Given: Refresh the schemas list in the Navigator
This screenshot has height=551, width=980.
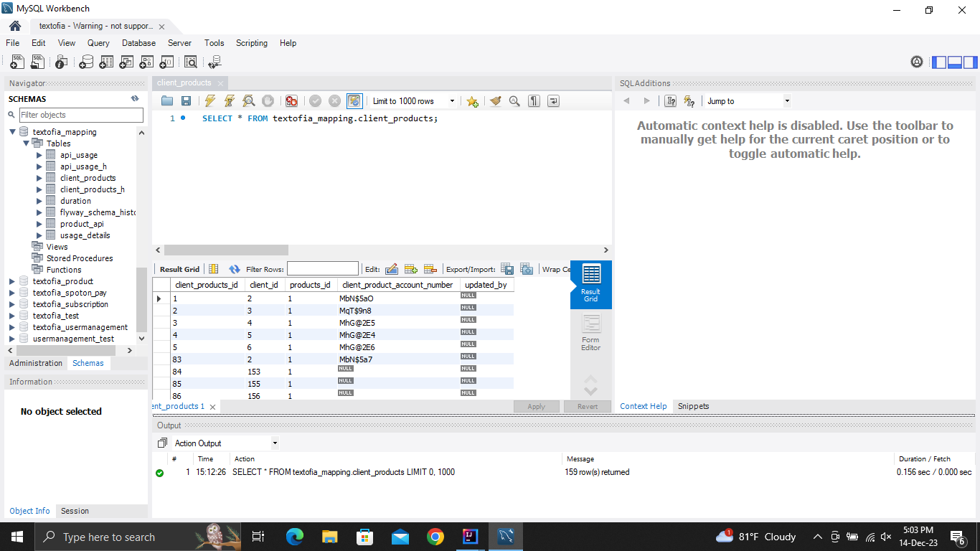Looking at the screenshot, I should tap(135, 99).
